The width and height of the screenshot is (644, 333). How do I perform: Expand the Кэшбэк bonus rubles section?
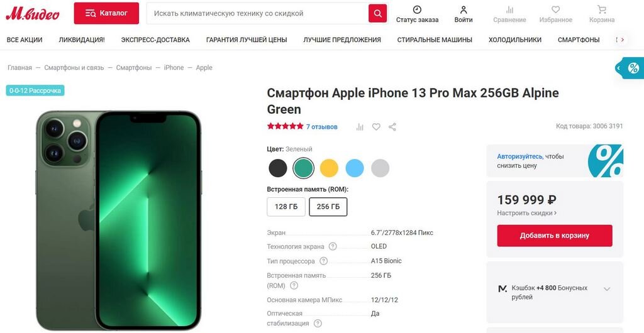coord(607,289)
